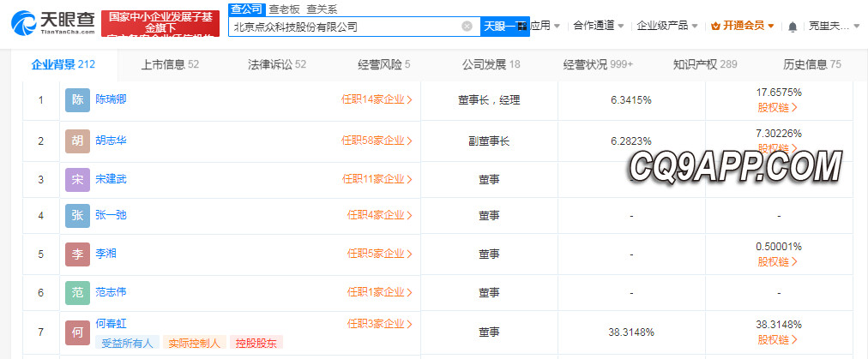Screen dimensions: 868x359
Task: Open 陈瑞卿 avatar tile
Action: [77, 100]
